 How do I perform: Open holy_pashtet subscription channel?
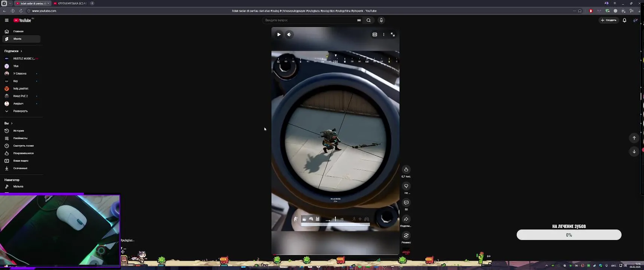click(21, 88)
